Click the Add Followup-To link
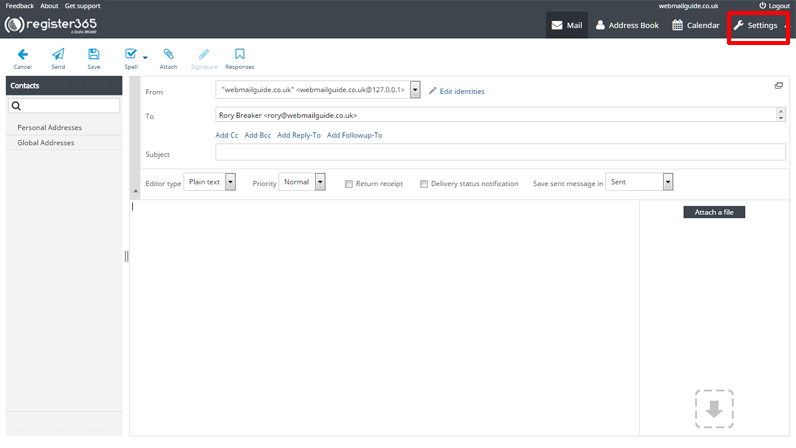Viewport: 796px width, 448px height. 354,135
